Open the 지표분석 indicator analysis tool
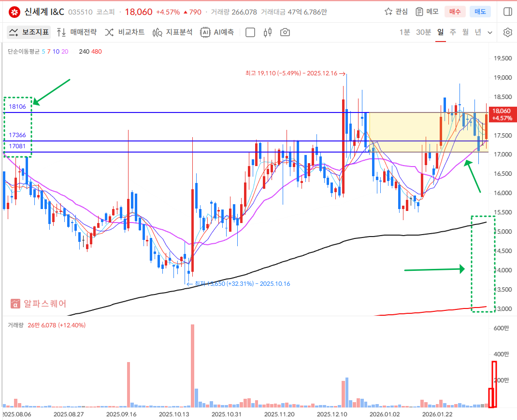This screenshot has height=420, width=517. pyautogui.click(x=172, y=32)
